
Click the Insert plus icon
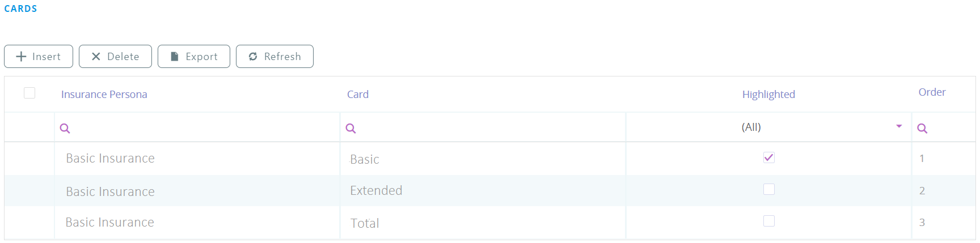[22, 57]
